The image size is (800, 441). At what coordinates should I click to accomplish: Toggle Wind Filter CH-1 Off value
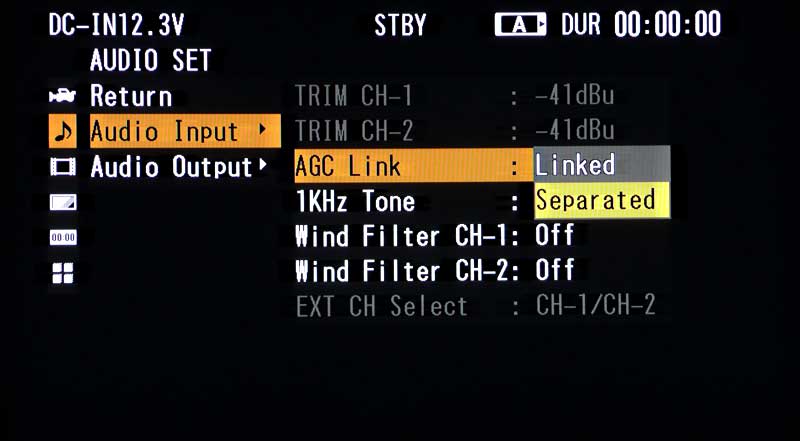click(x=555, y=235)
